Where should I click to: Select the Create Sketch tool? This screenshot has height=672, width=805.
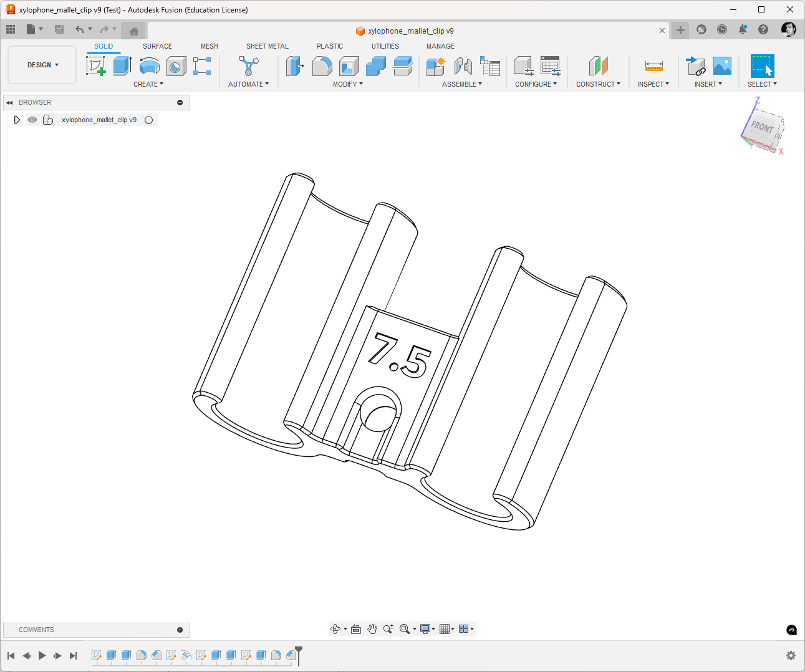tap(96, 65)
